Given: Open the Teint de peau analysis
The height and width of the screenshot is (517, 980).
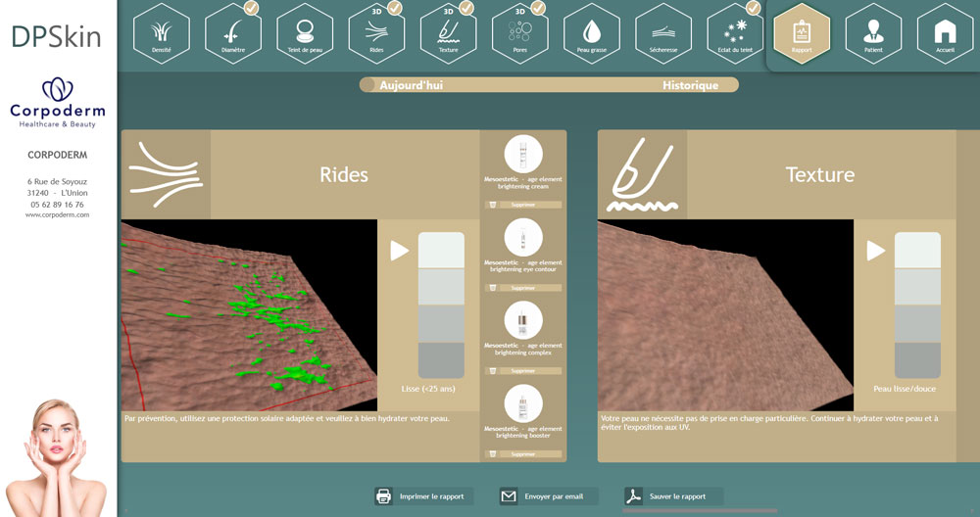Looking at the screenshot, I should 305,33.
